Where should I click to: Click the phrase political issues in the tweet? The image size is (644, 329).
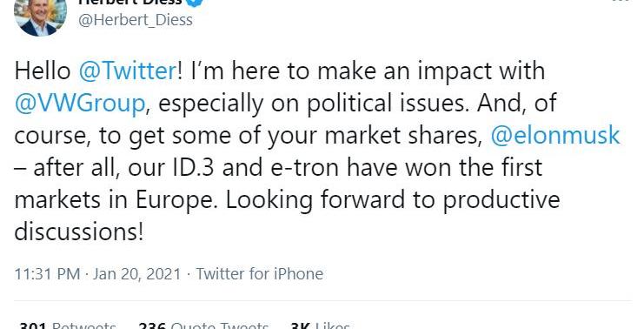click(x=388, y=103)
